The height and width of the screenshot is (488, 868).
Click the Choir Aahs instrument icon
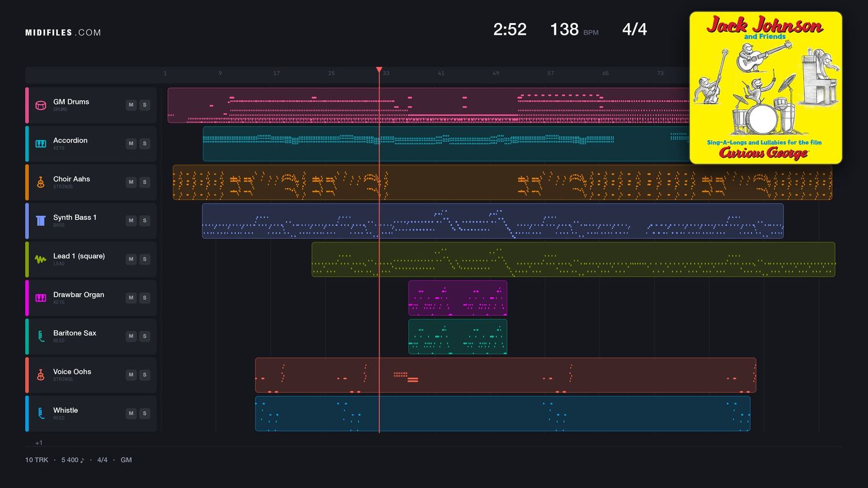(x=41, y=182)
